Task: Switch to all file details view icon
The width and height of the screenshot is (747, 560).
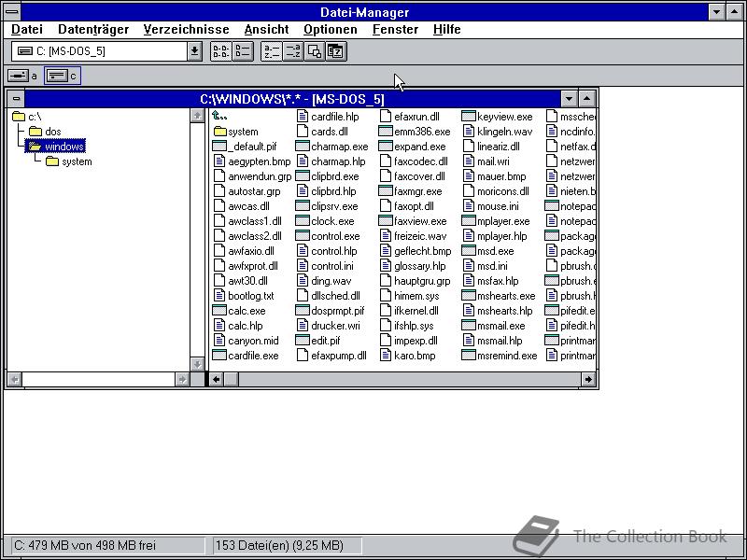Action: coord(243,51)
